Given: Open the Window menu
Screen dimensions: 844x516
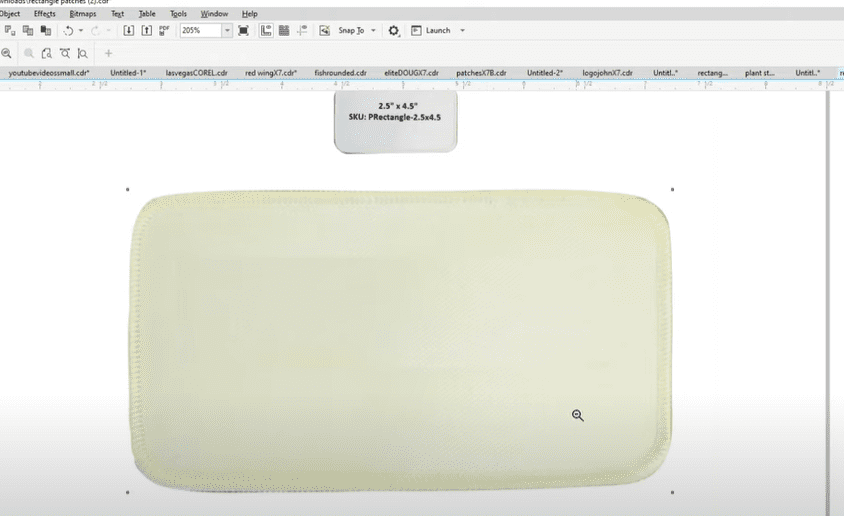Looking at the screenshot, I should point(214,13).
